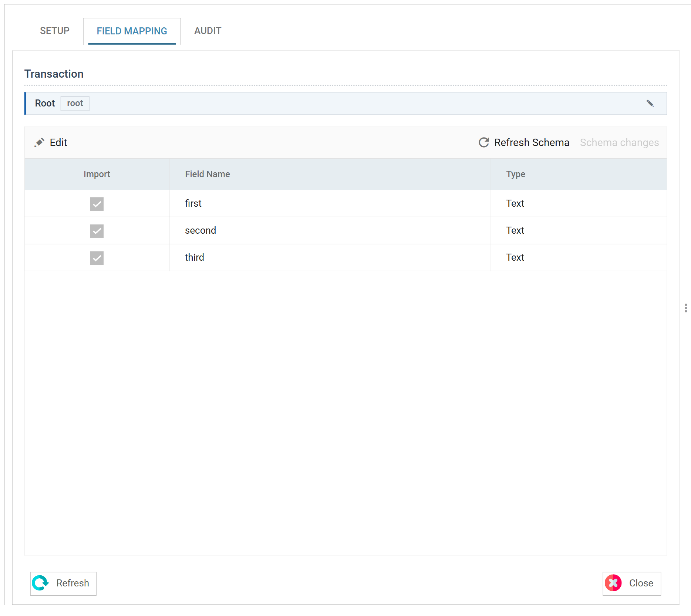Toggle import checkbox for first field

click(x=97, y=204)
